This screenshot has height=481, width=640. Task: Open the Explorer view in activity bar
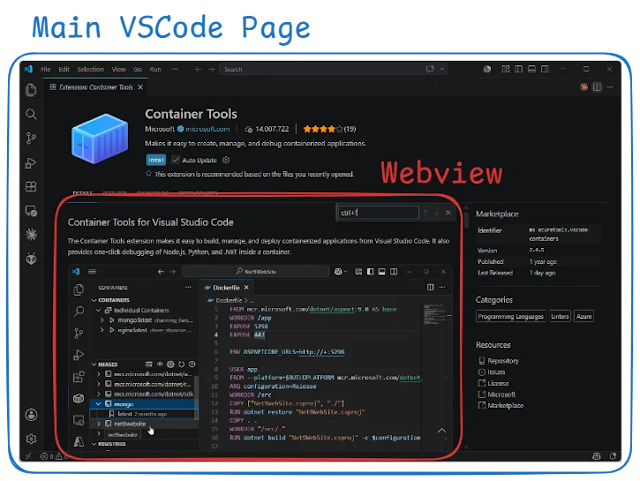(x=31, y=90)
